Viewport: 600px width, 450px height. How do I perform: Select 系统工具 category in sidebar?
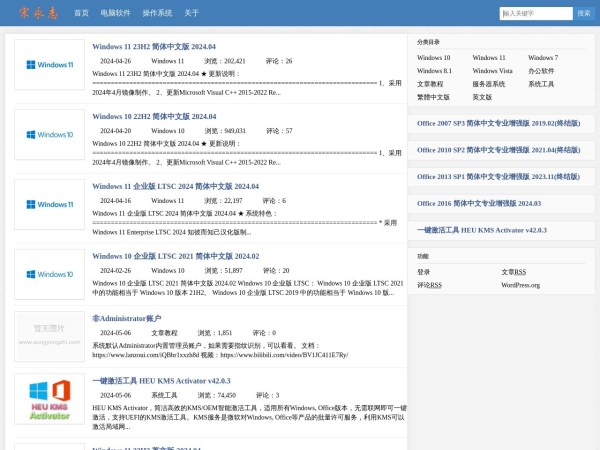point(541,84)
